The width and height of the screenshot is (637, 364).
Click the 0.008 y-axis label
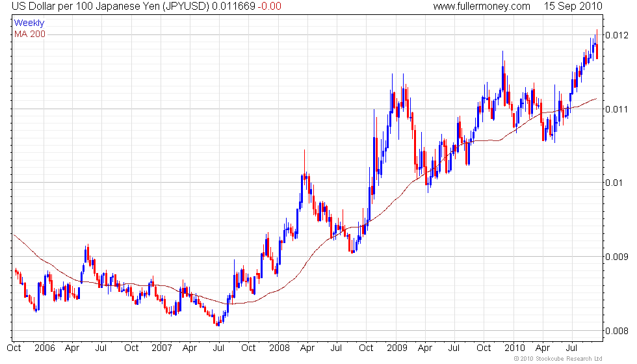point(617,331)
